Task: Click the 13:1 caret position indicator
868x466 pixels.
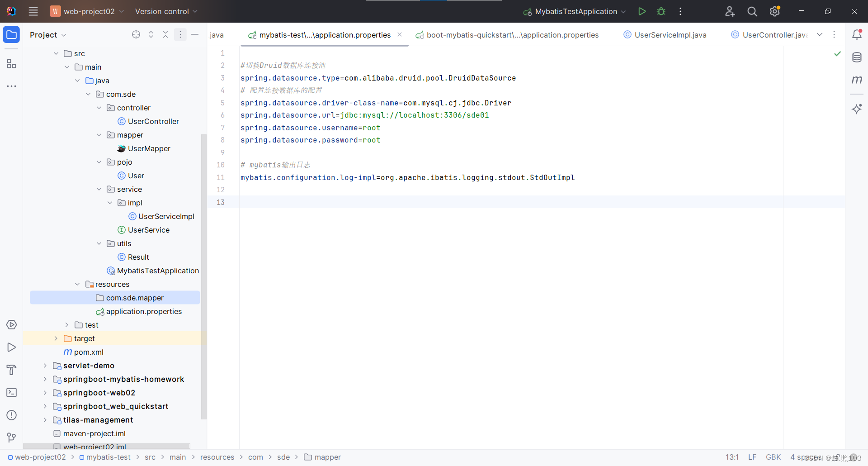Action: pos(732,457)
